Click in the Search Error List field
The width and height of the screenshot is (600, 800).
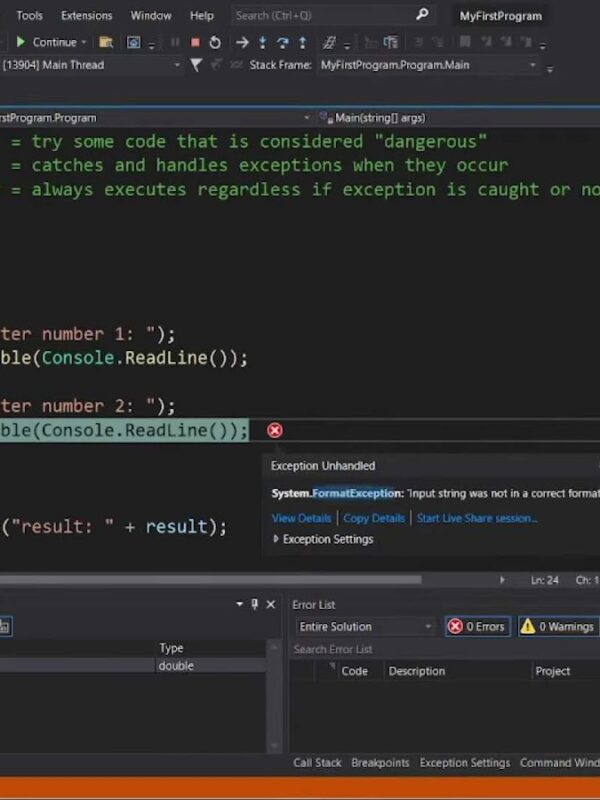[x=444, y=649]
